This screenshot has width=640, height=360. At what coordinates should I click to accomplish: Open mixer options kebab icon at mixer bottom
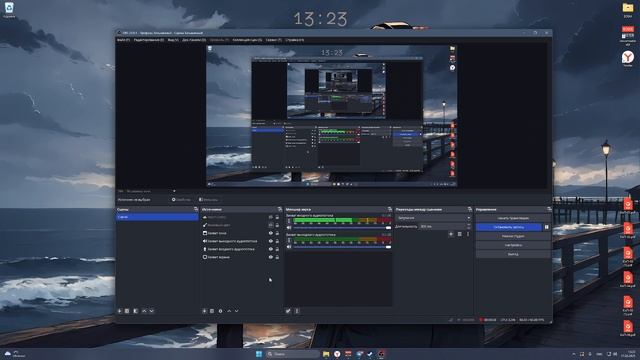click(x=297, y=311)
